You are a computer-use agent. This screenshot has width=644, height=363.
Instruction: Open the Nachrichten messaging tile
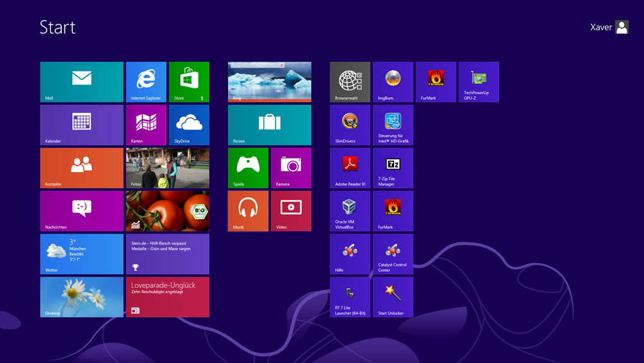(x=81, y=211)
